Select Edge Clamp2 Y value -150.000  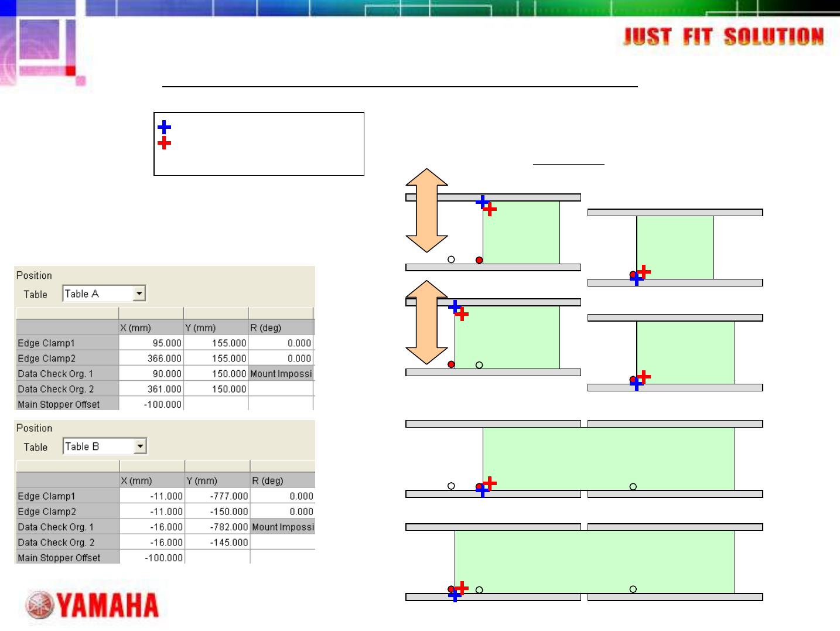(x=217, y=511)
